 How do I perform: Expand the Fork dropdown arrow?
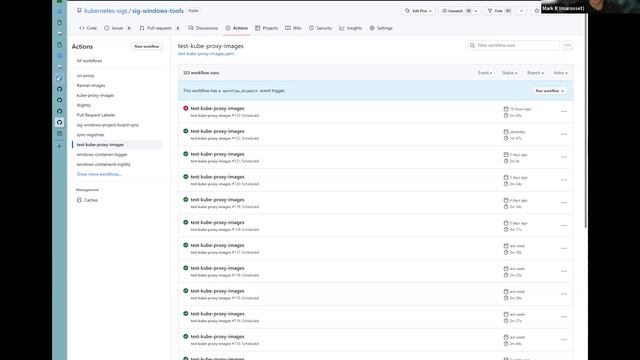tap(521, 11)
